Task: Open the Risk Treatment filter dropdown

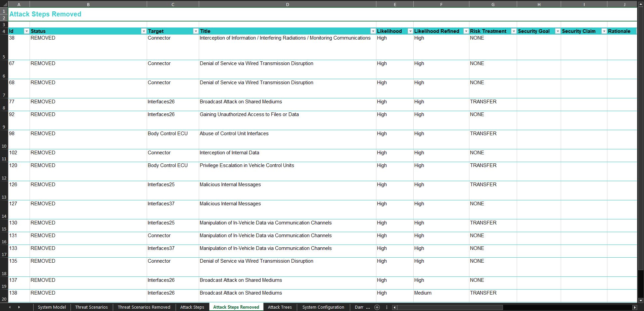Action: pos(513,31)
